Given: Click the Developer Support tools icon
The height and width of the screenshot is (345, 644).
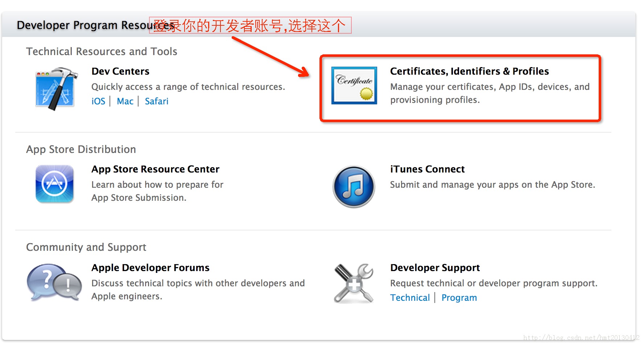Looking at the screenshot, I should [354, 283].
